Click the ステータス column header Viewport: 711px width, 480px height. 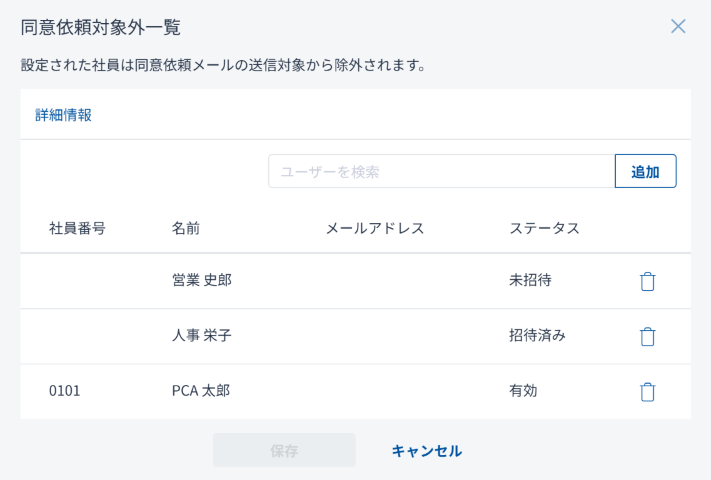pos(544,228)
